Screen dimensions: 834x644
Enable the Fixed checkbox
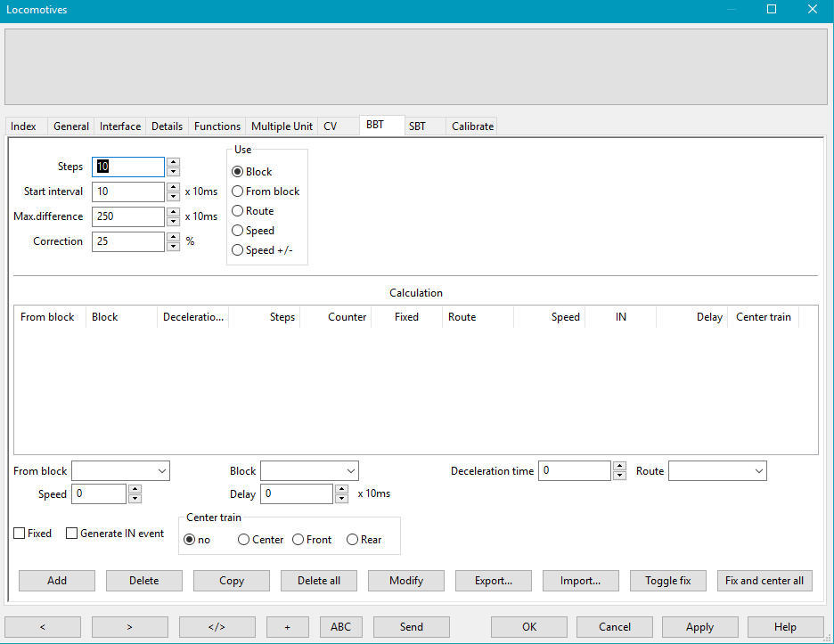pos(20,534)
